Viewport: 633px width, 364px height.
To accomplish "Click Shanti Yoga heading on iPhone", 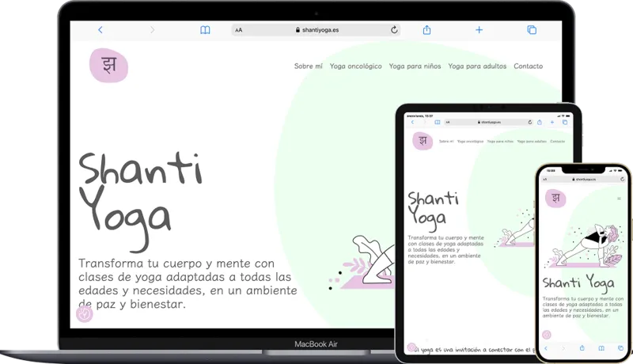I will tap(578, 284).
